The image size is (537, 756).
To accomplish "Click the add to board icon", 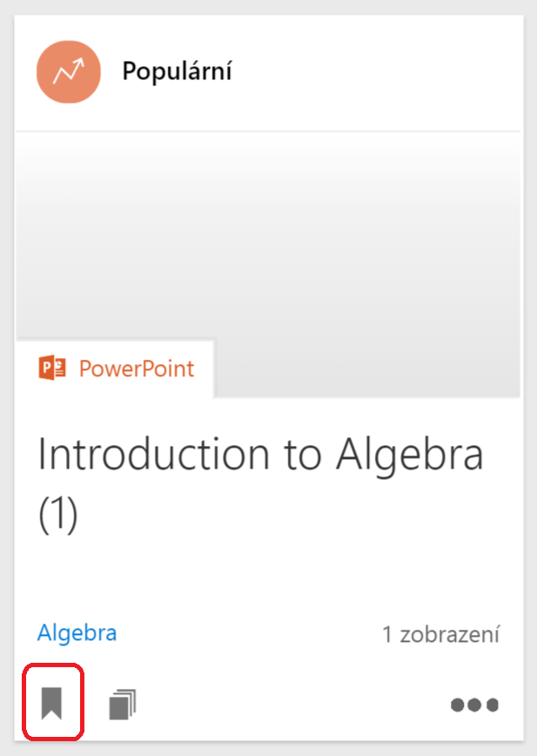I will (123, 704).
